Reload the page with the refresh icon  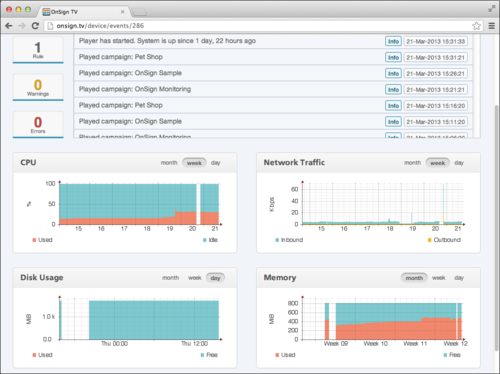point(35,26)
